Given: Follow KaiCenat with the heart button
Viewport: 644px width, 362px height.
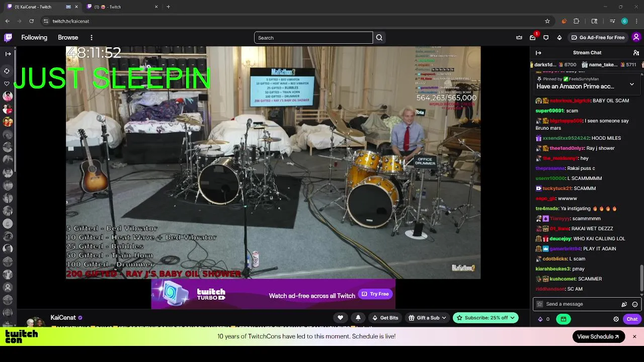Looking at the screenshot, I should click(x=340, y=318).
